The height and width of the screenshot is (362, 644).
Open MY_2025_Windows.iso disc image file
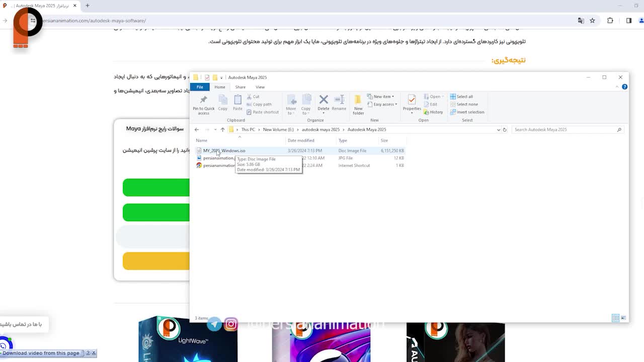coord(224,150)
